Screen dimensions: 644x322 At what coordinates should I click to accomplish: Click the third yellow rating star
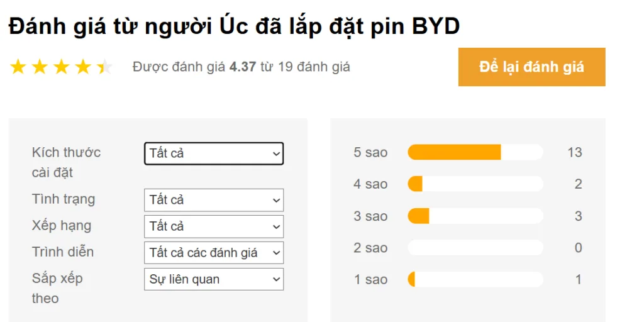[61, 67]
